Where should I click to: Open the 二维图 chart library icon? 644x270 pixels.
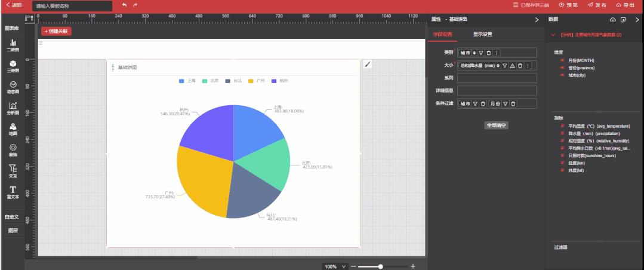tap(13, 45)
